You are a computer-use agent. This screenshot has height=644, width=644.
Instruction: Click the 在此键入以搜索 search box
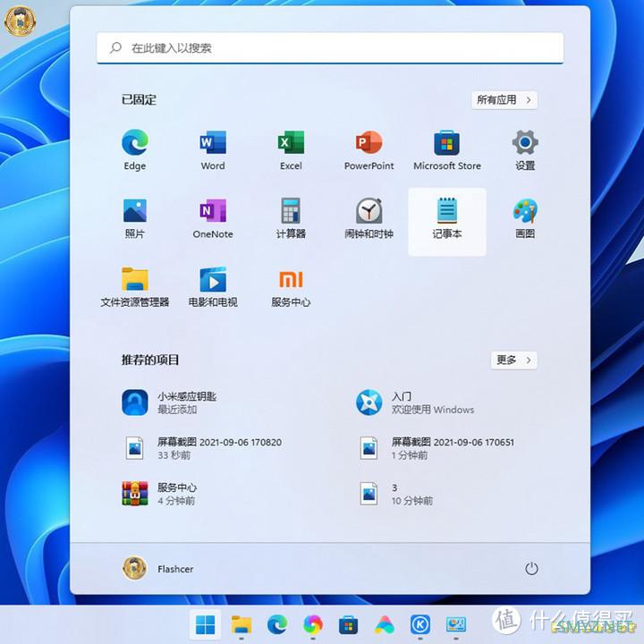point(330,48)
